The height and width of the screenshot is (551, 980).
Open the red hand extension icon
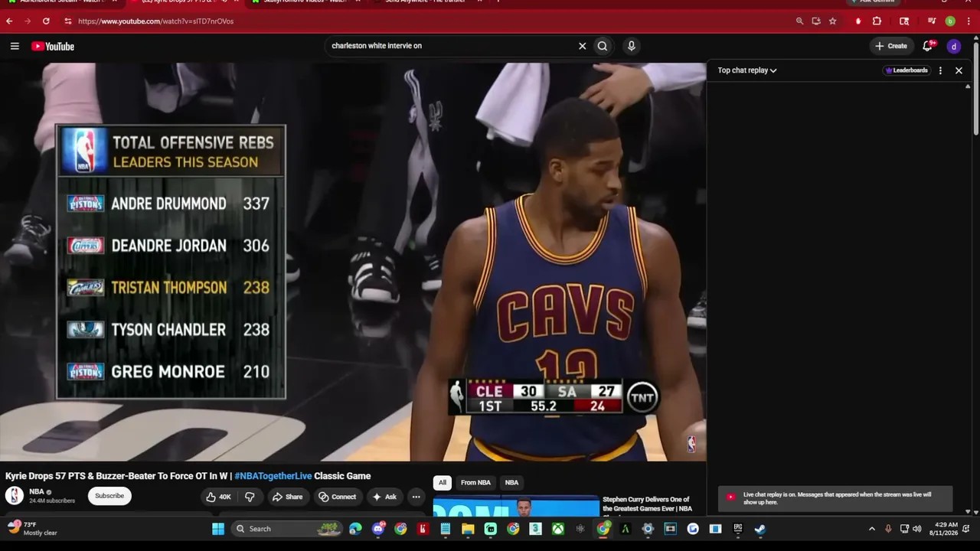click(x=858, y=21)
